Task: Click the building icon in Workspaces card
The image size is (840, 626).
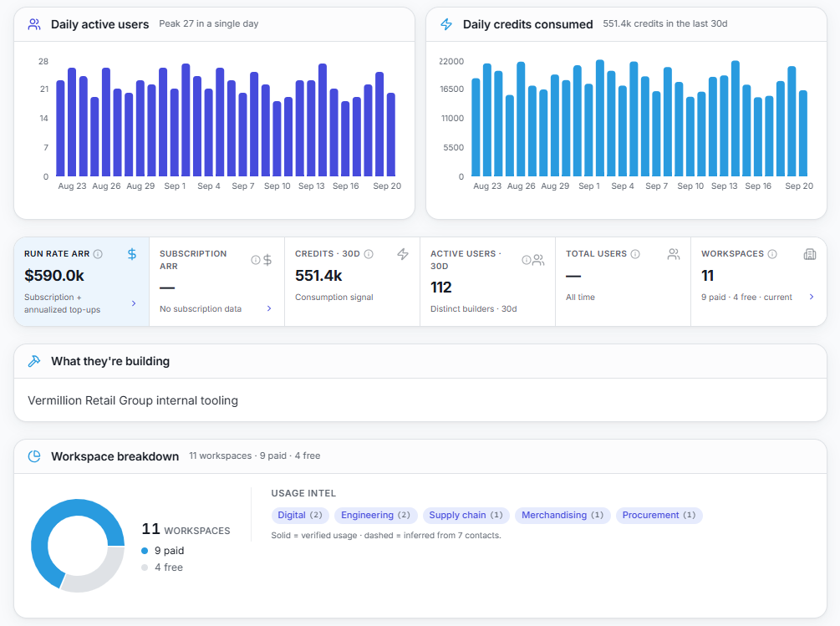Action: point(810,254)
